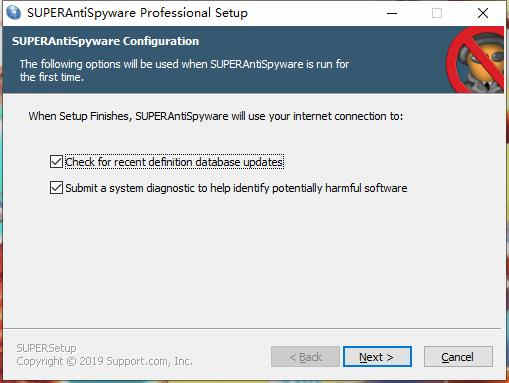This screenshot has height=383, width=509.
Task: Select the 'SUPERAntiSpyware Configuration' header title
Action: tap(105, 41)
